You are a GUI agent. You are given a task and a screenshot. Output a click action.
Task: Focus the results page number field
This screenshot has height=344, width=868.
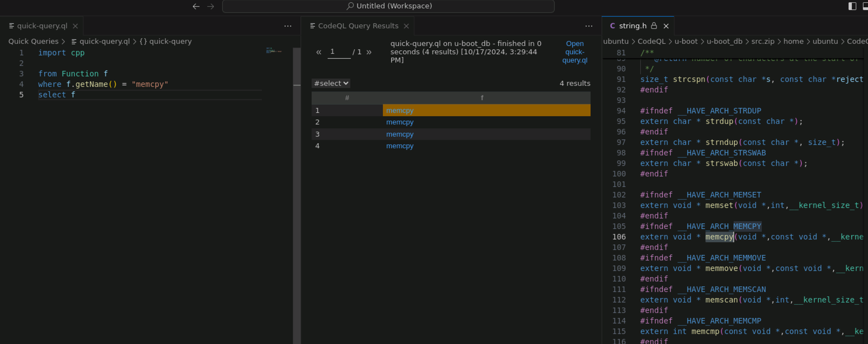[339, 52]
